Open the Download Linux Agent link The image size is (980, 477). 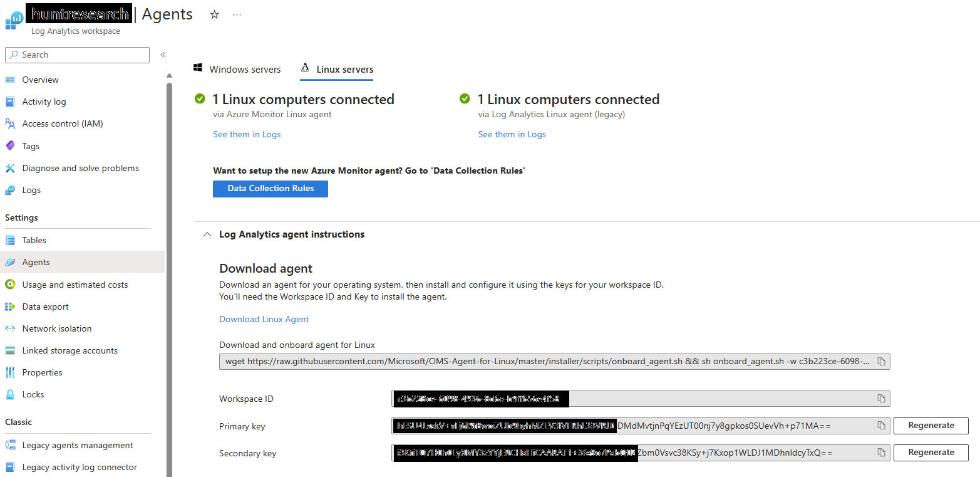[x=264, y=319]
